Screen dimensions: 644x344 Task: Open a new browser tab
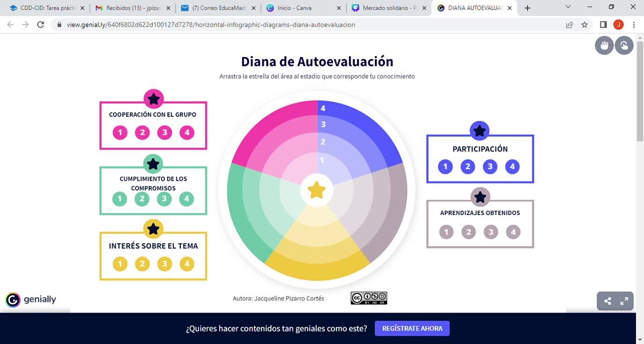coord(527,8)
